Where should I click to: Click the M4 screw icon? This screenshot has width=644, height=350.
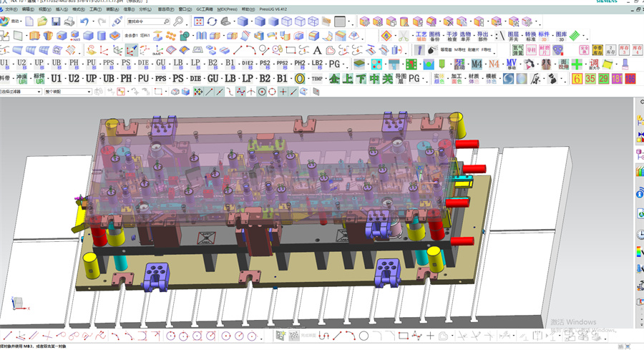coord(475,64)
